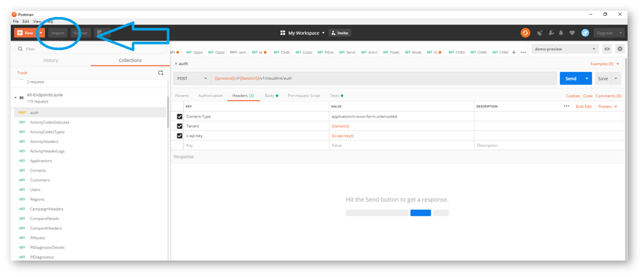Click the orange sync status icon
Image resolution: width=644 pixels, height=277 pixels.
pyautogui.click(x=526, y=33)
